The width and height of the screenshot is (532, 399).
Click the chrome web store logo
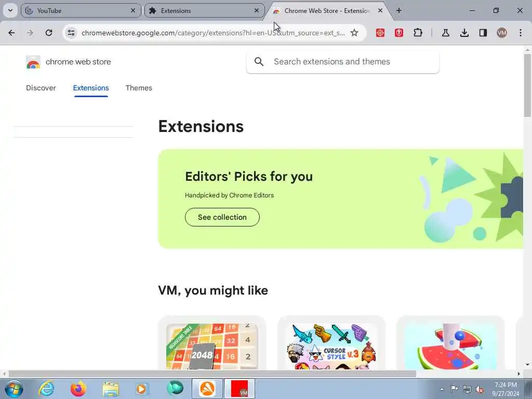(x=69, y=62)
